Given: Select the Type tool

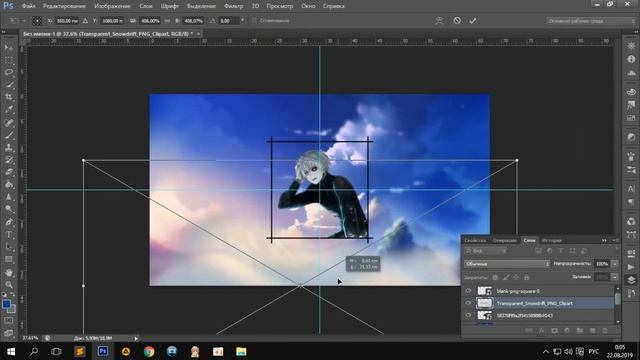Looking at the screenshot, I should coord(9,235).
